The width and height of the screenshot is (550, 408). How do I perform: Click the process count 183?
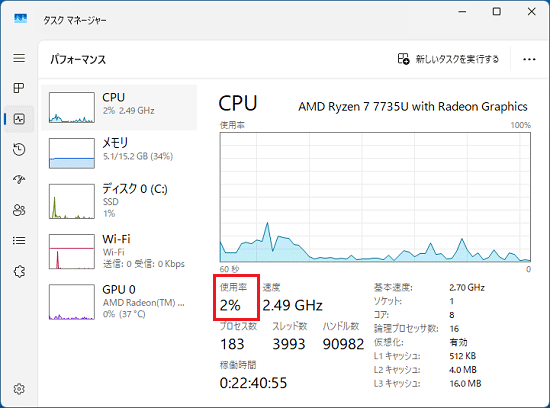pyautogui.click(x=232, y=344)
